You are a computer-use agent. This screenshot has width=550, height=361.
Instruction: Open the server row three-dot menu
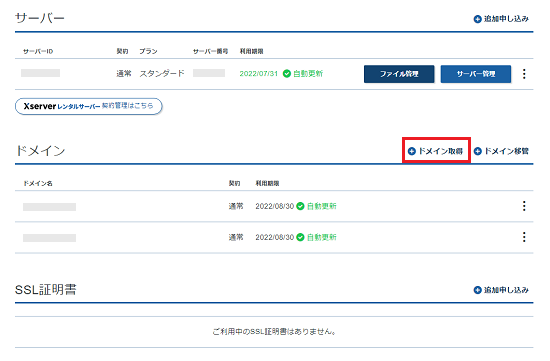pos(524,74)
